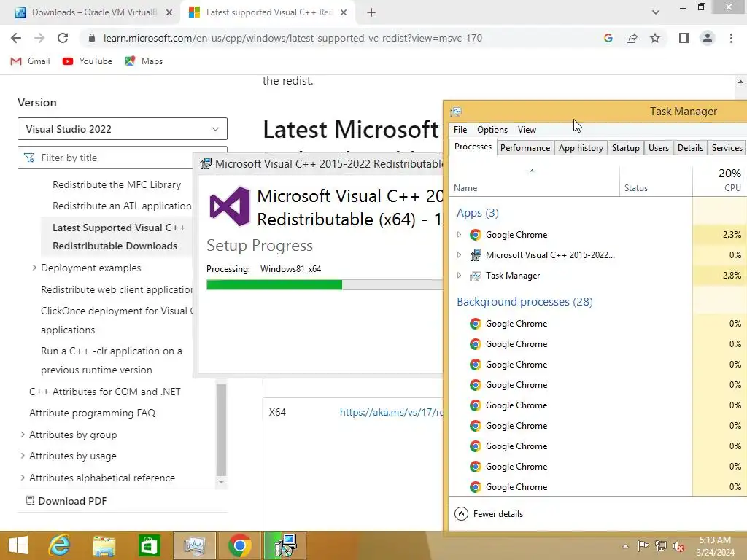This screenshot has height=560, width=747.
Task: Go back using the browser back arrow
Action: coord(16,38)
